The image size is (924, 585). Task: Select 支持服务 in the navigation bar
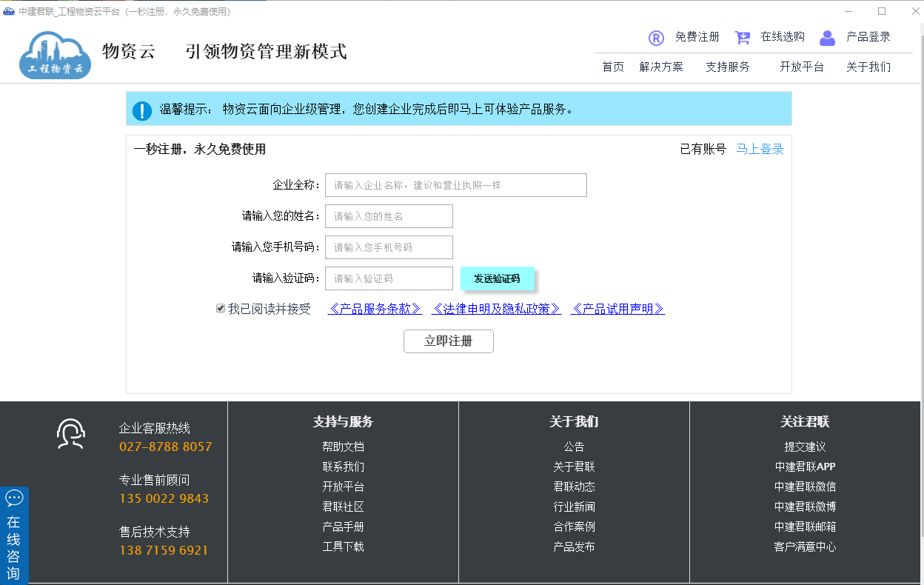point(728,66)
